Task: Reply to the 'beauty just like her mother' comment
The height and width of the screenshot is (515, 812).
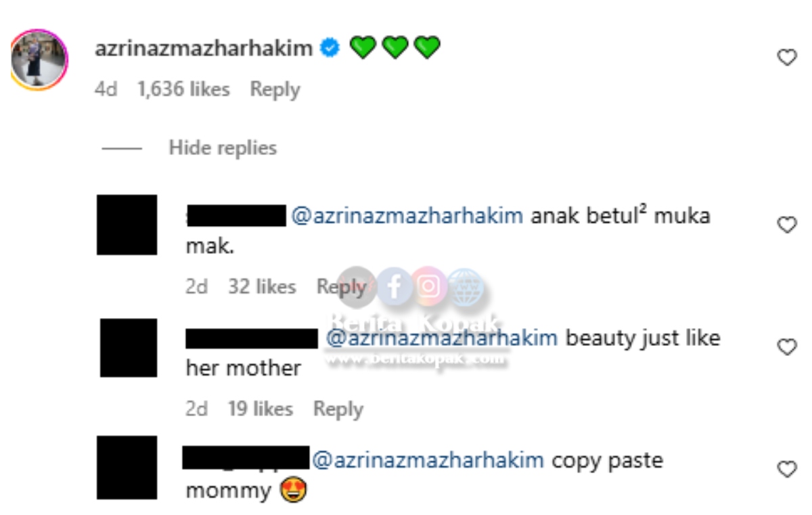Action: tap(338, 409)
